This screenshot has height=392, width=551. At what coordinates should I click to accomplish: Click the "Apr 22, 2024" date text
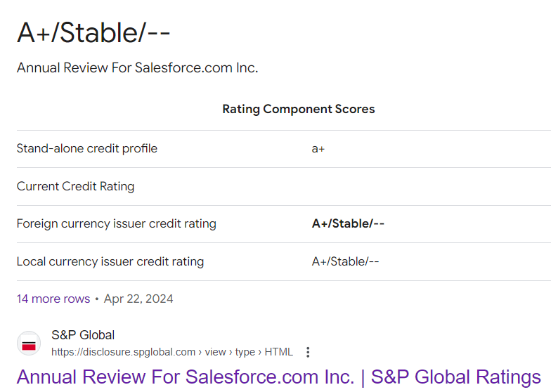click(x=138, y=299)
